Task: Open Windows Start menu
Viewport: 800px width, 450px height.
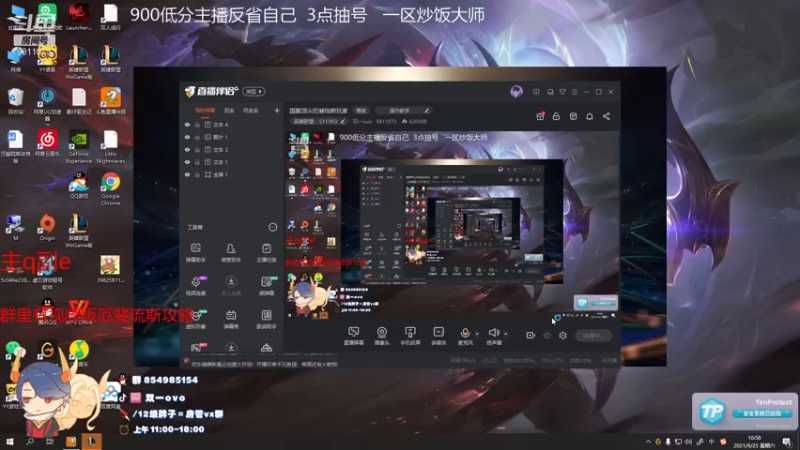Action: pos(9,441)
